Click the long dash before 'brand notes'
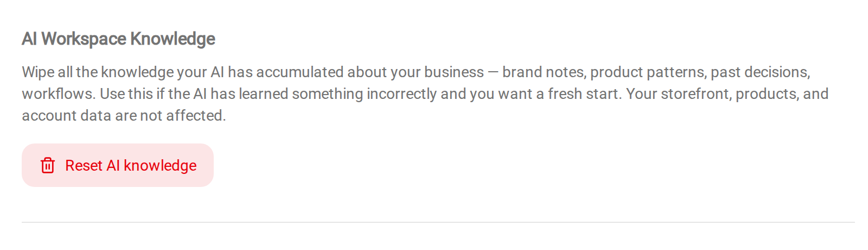Screen dimensions: 868x250 493,72
